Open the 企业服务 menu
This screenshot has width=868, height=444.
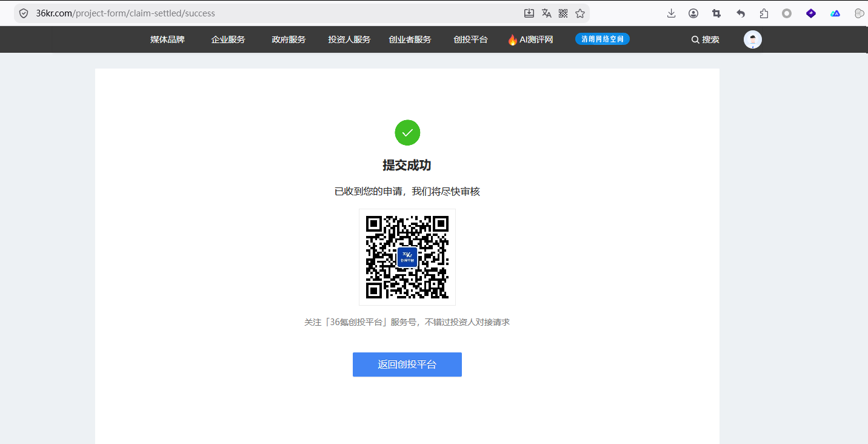click(228, 39)
